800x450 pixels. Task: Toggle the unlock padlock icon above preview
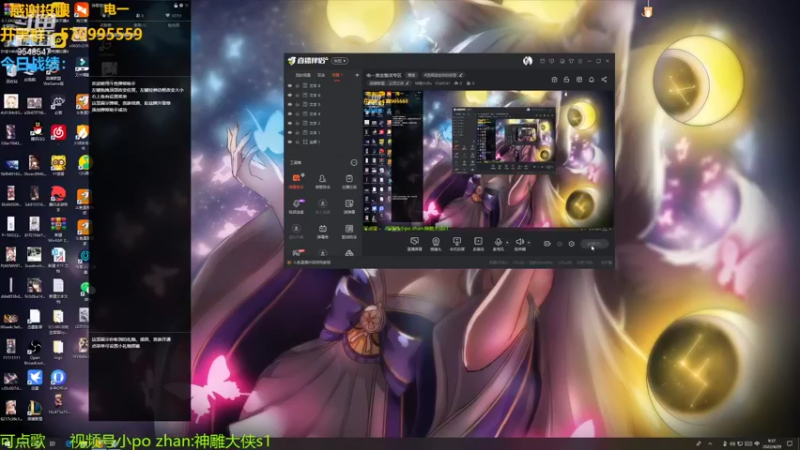coord(566,80)
